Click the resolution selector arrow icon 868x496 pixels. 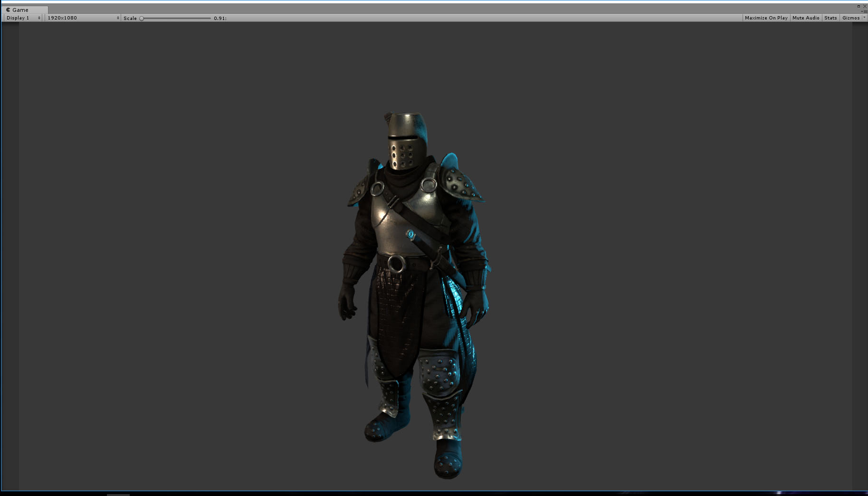(x=118, y=18)
